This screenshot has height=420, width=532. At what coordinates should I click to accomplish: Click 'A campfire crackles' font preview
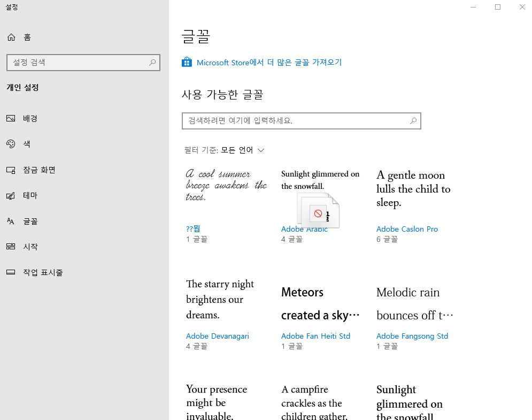pyautogui.click(x=314, y=402)
